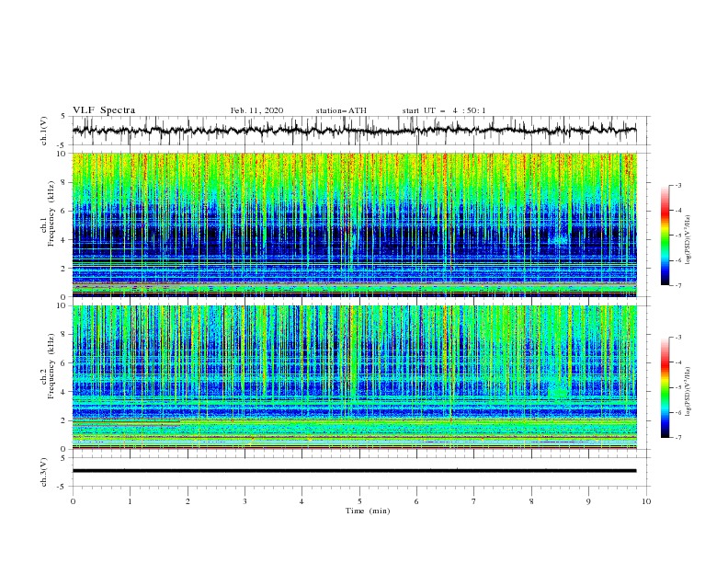This screenshot has height=563, width=728.
Task: Click the ch.2 spectrogram panel
Action: (354, 377)
